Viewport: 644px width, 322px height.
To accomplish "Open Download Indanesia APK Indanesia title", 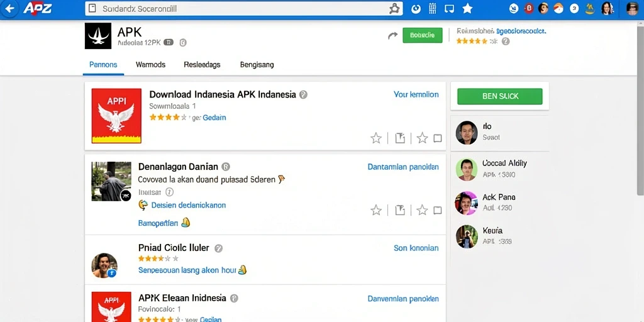I will pos(223,94).
